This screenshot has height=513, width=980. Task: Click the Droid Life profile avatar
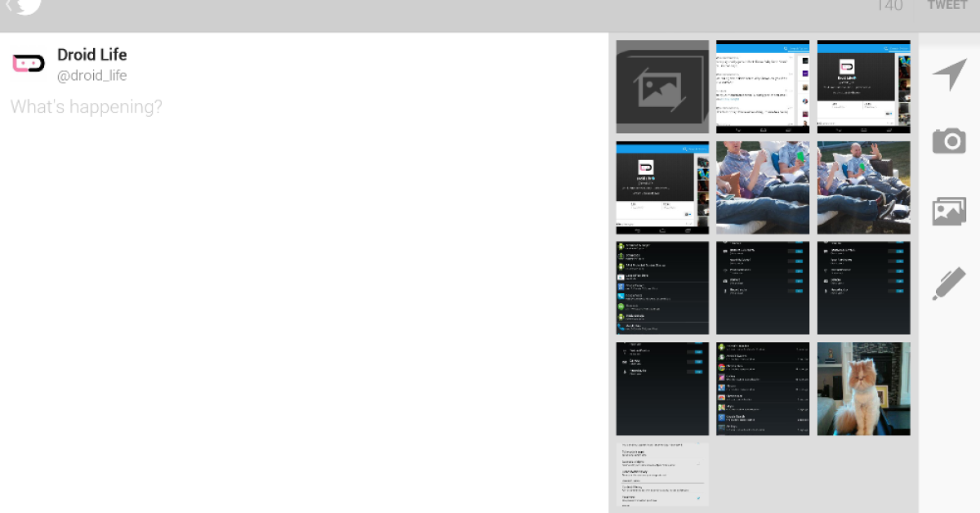(29, 64)
